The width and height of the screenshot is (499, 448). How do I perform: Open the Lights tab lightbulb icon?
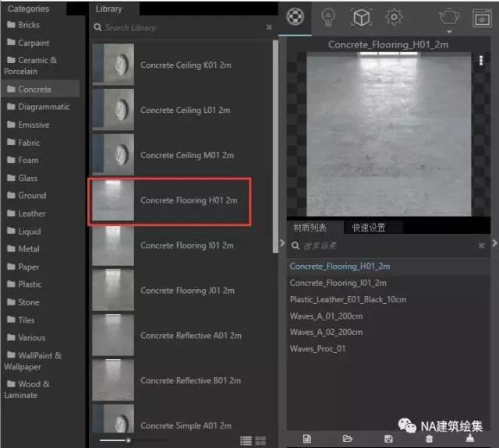(328, 17)
